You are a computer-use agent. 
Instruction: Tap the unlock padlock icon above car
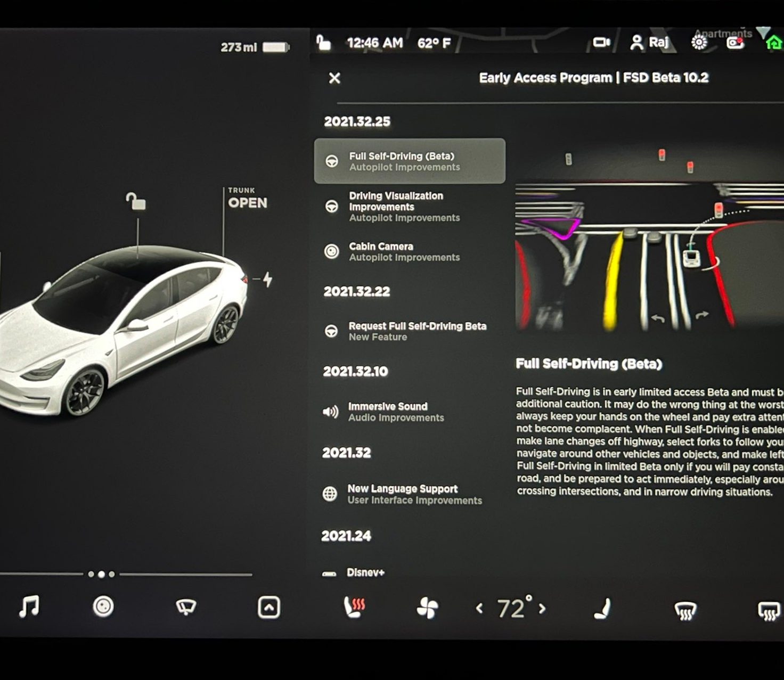point(136,201)
